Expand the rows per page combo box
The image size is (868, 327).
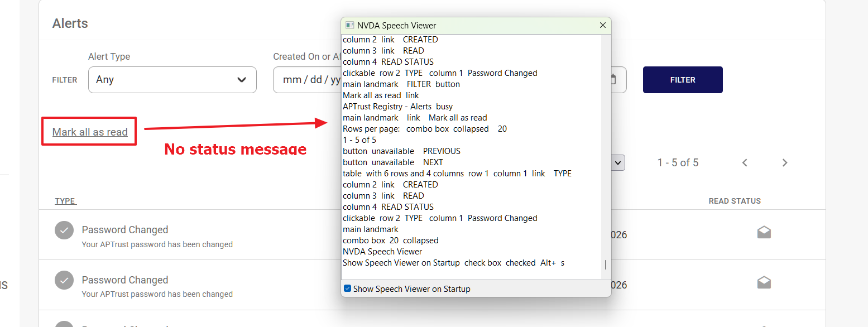click(617, 162)
